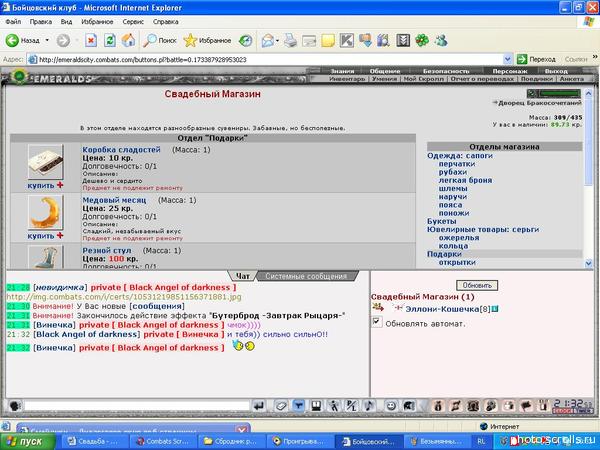
Task: Click the Messenger buddy toolbar icon
Action: point(441,40)
